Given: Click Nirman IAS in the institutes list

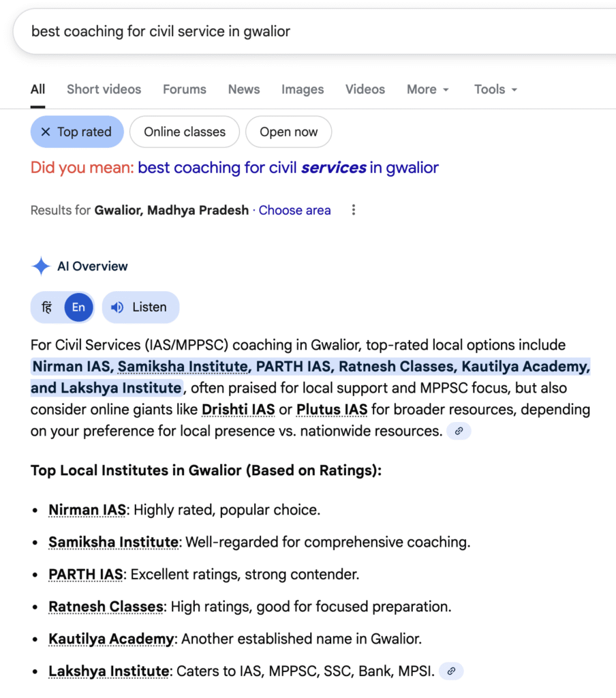Looking at the screenshot, I should click(87, 510).
